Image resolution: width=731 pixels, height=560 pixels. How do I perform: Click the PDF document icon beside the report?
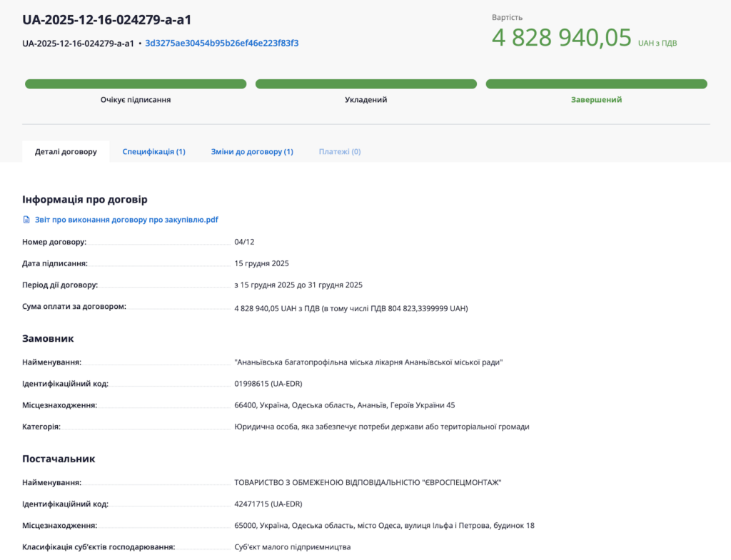(26, 220)
